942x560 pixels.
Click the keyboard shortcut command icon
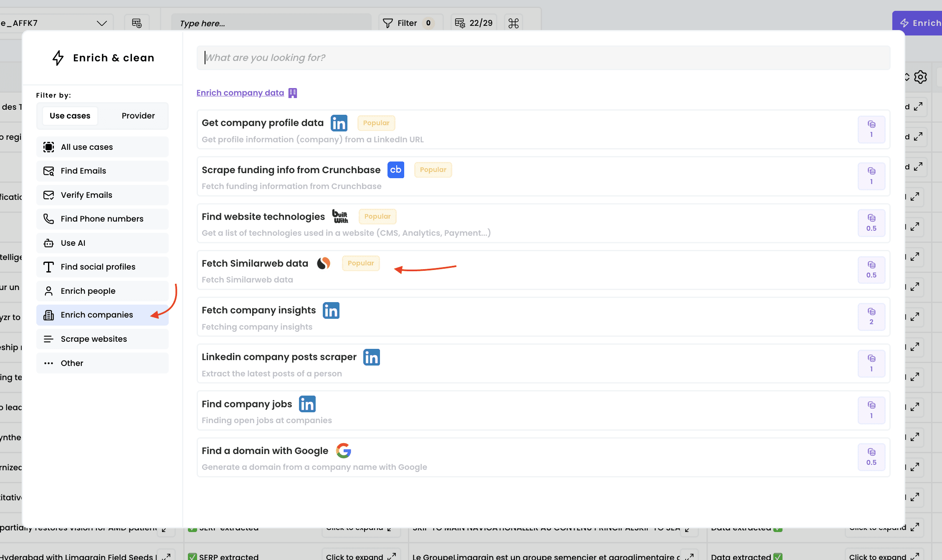click(x=514, y=23)
